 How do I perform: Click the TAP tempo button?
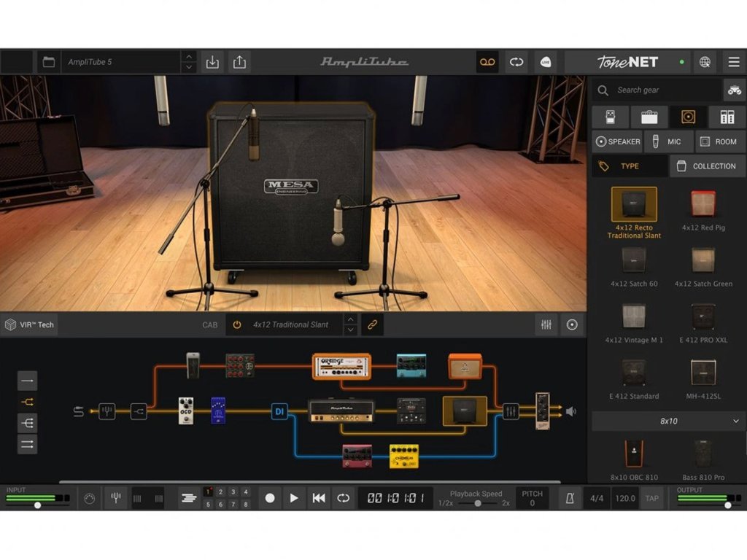tap(651, 498)
